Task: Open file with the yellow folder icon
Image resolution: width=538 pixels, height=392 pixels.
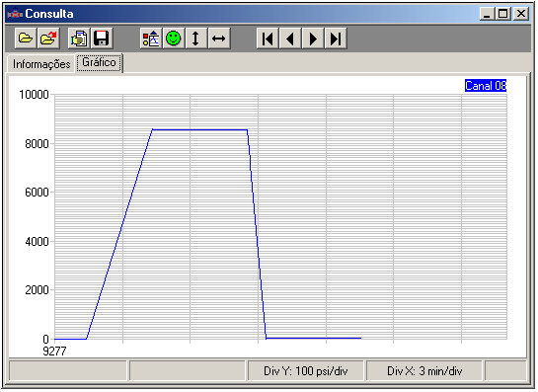Action: 26,39
